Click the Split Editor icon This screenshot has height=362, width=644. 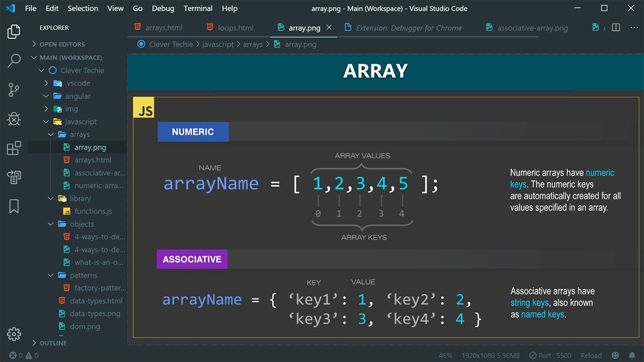click(616, 28)
